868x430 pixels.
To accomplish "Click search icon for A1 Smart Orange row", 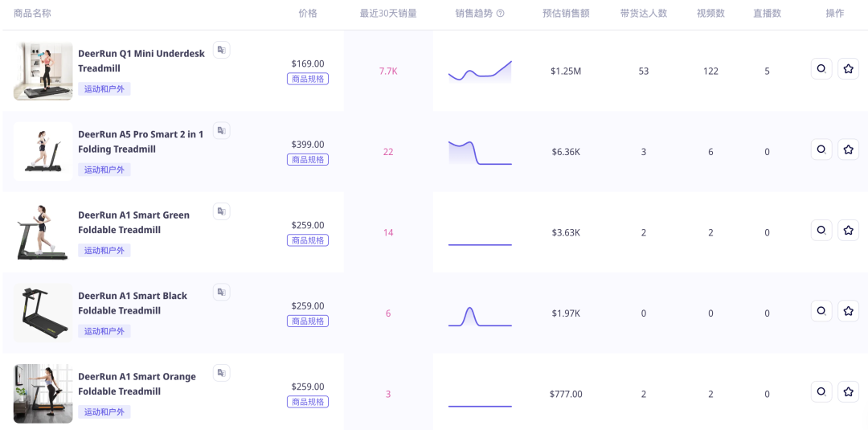I will [821, 392].
